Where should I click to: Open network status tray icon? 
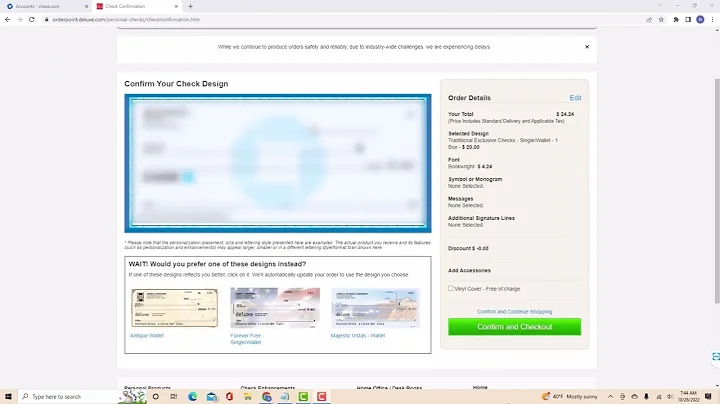point(658,396)
